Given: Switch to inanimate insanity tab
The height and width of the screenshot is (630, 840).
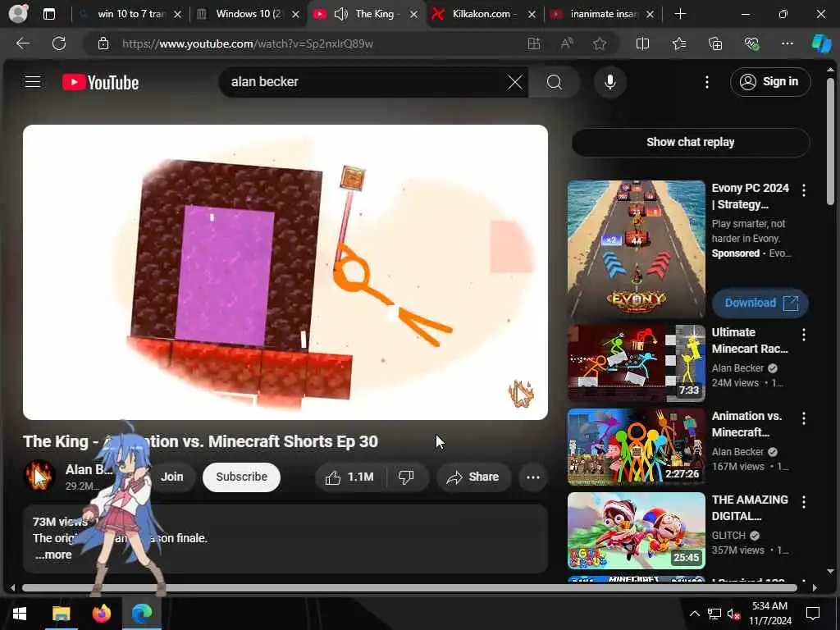Looking at the screenshot, I should pos(604,15).
